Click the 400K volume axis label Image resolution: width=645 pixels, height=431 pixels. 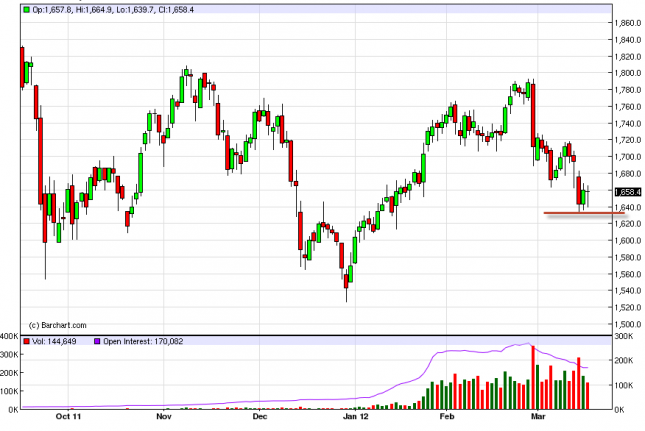click(10, 336)
